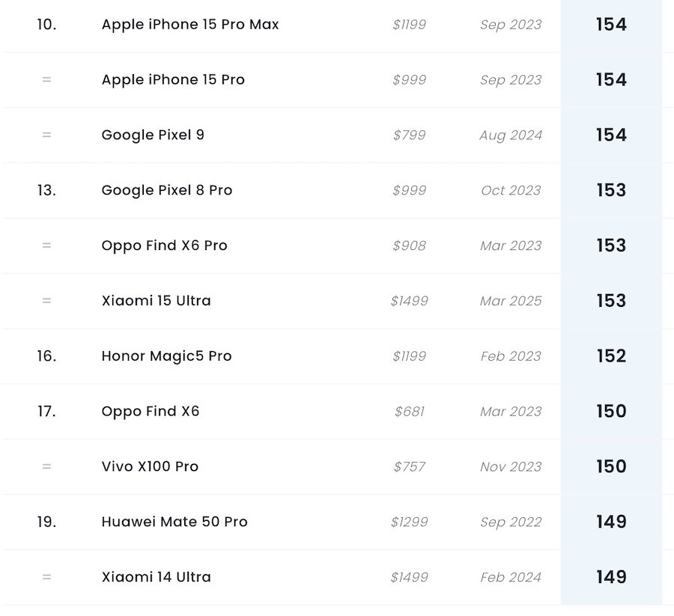Click the Nov 2023 date for Vivo X100 Pro

511,467
